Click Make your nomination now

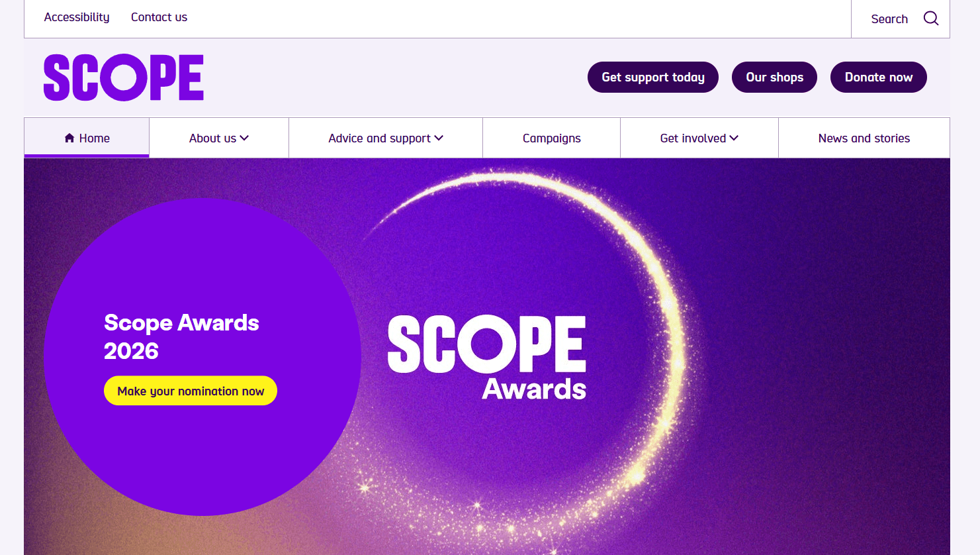[190, 390]
